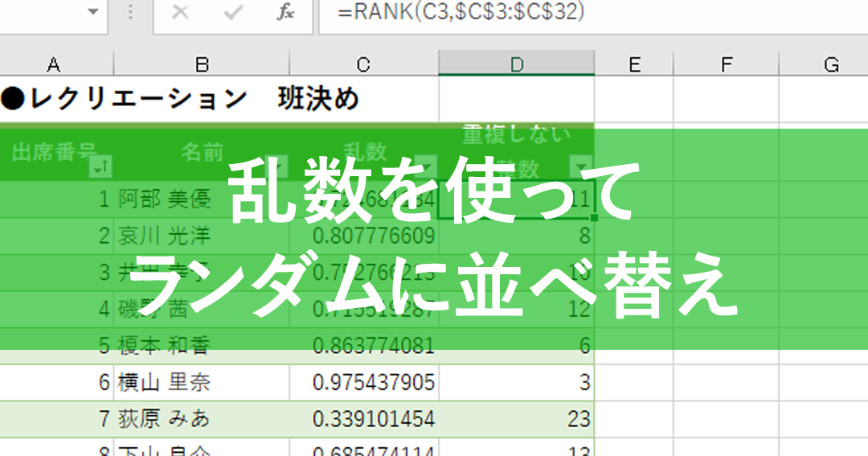Select column E header

[x=634, y=64]
